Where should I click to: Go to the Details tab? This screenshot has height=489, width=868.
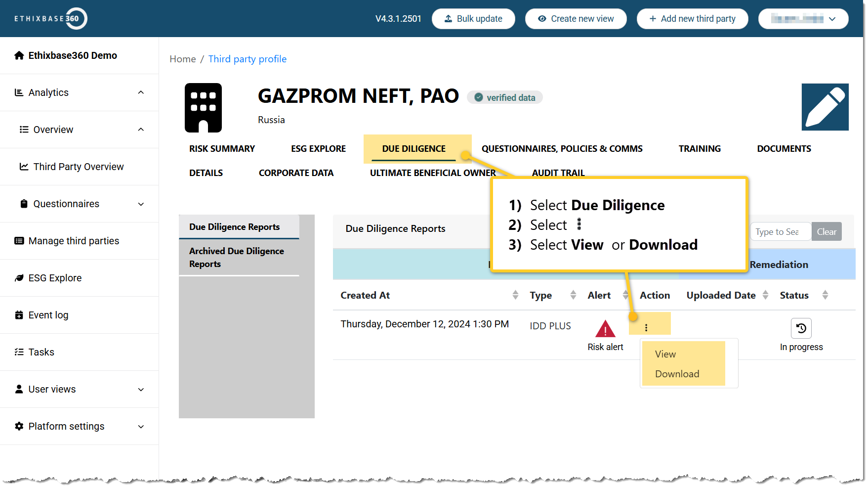coord(206,173)
